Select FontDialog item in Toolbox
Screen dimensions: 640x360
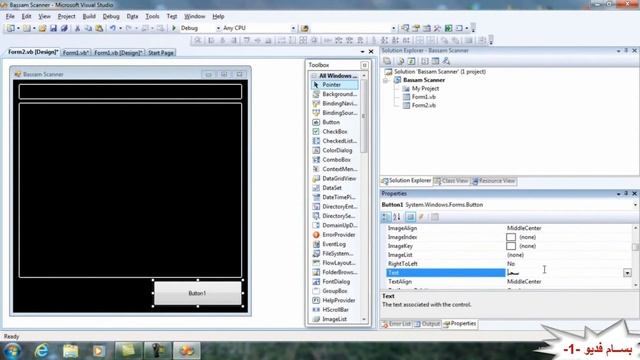coord(335,282)
